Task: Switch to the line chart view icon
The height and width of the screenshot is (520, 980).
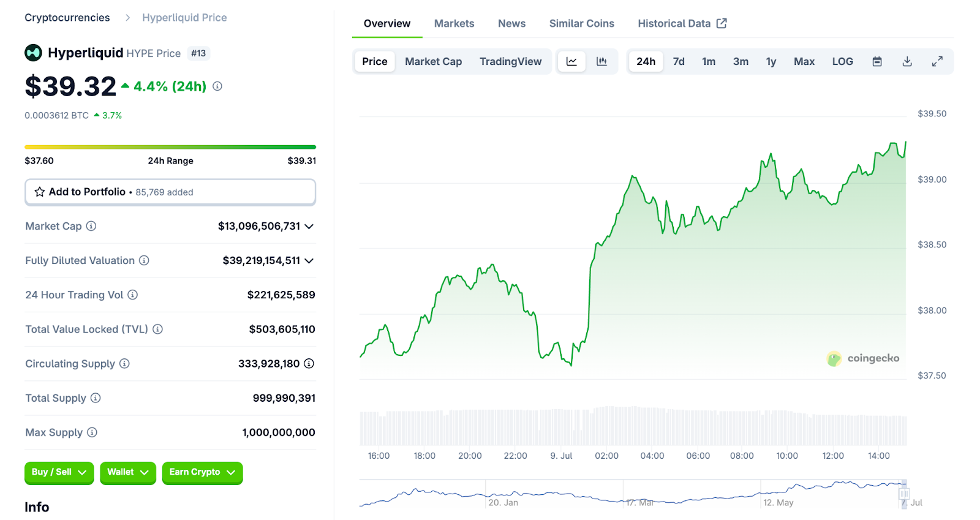Action: 571,61
